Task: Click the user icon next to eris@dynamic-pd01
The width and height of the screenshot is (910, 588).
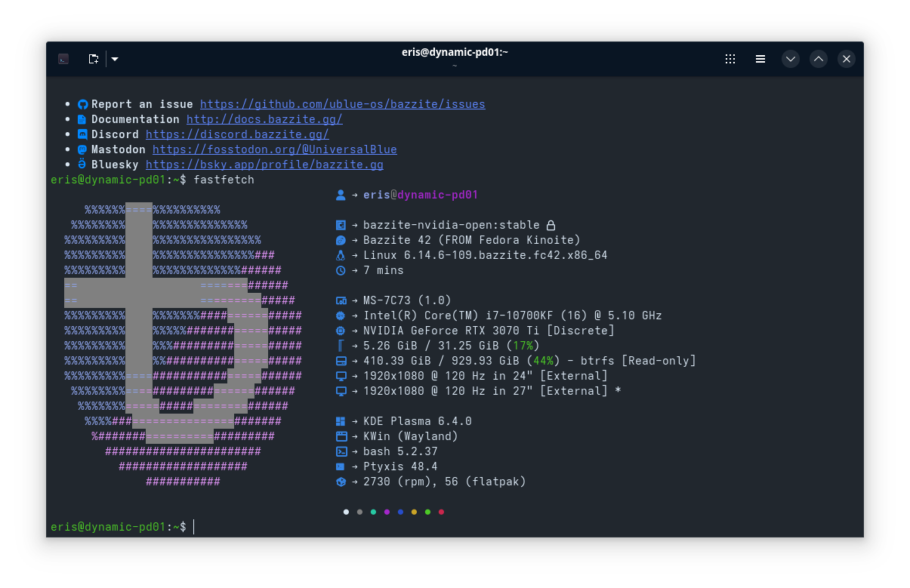Action: [341, 195]
